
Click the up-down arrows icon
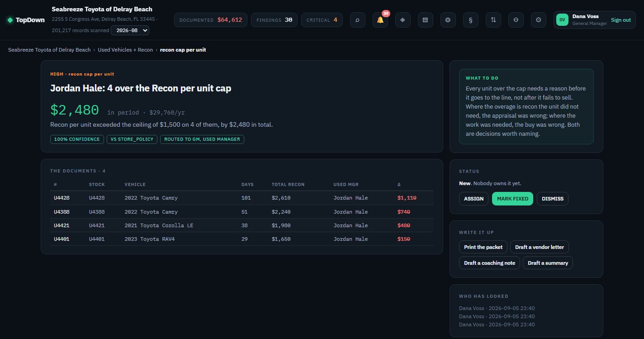coord(493,20)
